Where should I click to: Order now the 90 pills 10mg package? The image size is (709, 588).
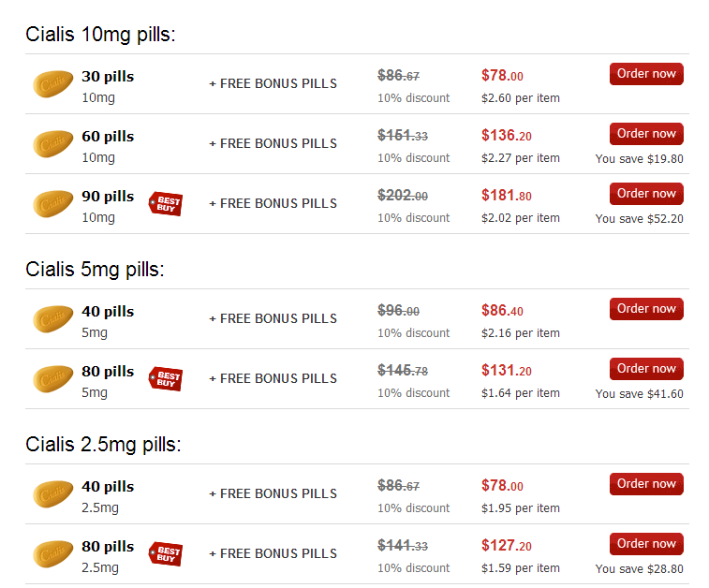pos(646,194)
